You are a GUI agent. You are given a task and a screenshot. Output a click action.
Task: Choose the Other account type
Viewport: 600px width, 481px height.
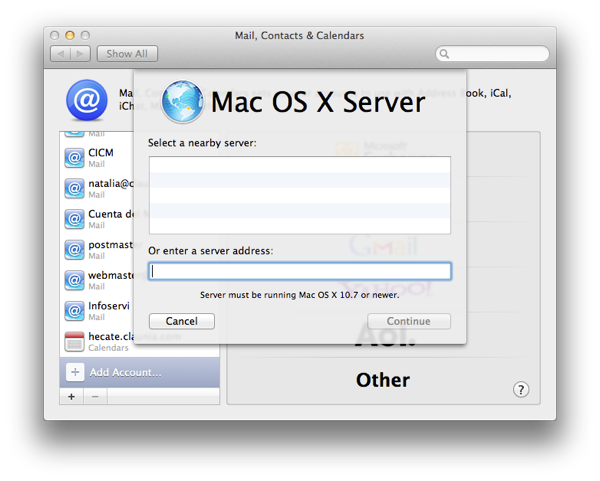coord(383,380)
